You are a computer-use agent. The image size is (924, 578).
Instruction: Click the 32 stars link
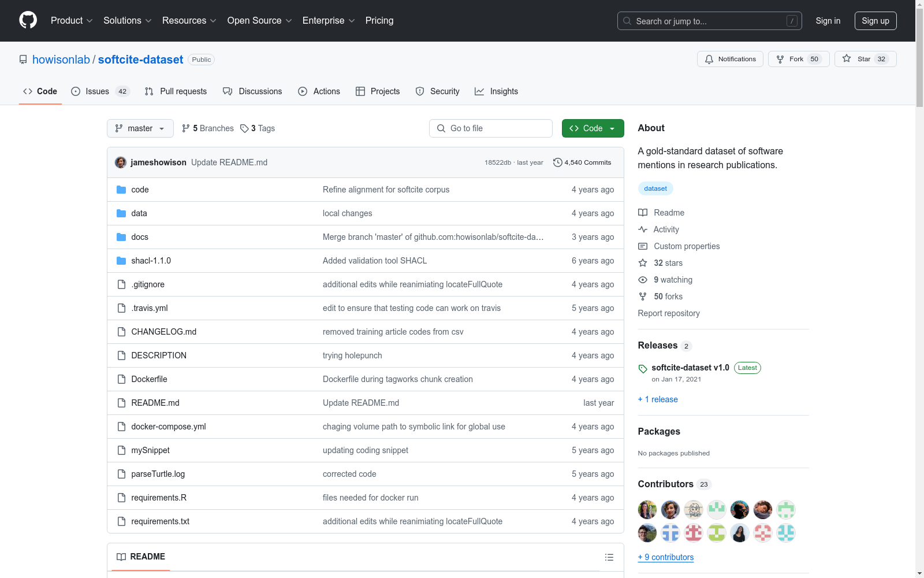pyautogui.click(x=668, y=263)
